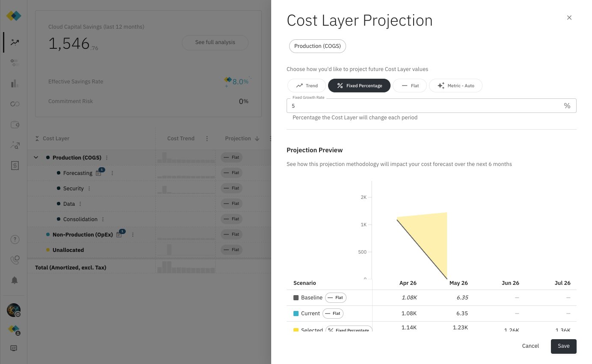The height and width of the screenshot is (364, 592).
Task: Select the Metric - Auto projection method
Action: click(456, 86)
